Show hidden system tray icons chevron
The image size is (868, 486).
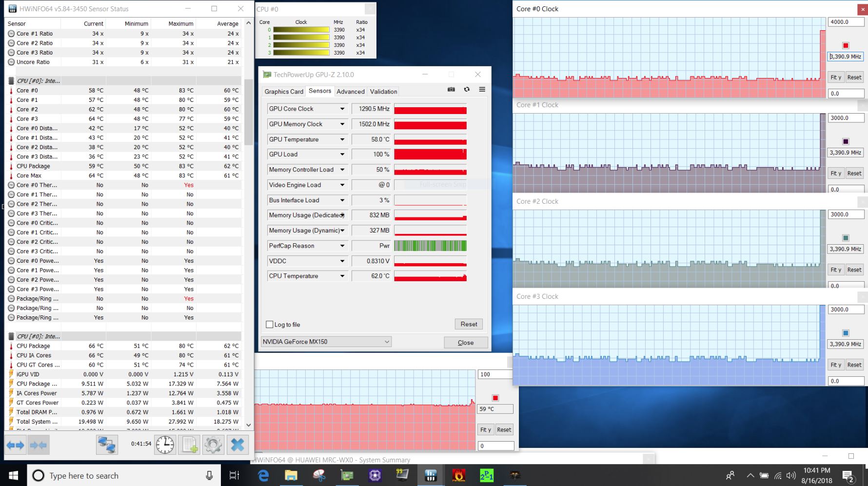pyautogui.click(x=750, y=475)
